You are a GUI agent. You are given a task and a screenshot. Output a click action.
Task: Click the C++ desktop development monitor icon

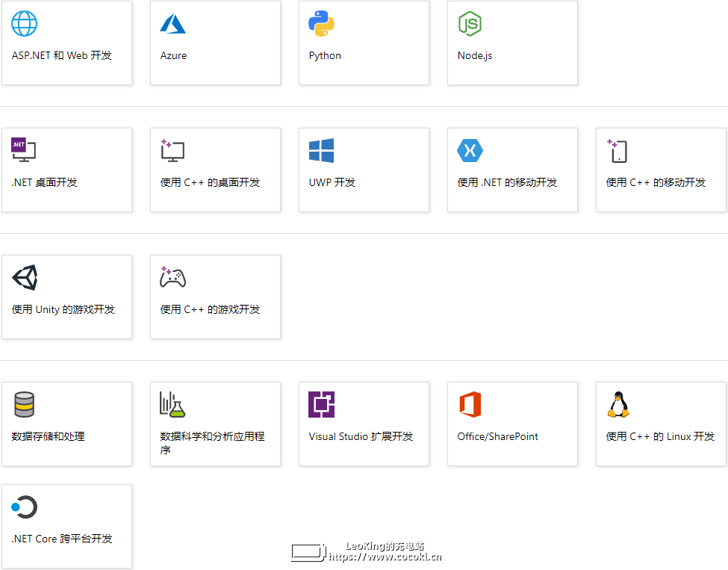[172, 150]
